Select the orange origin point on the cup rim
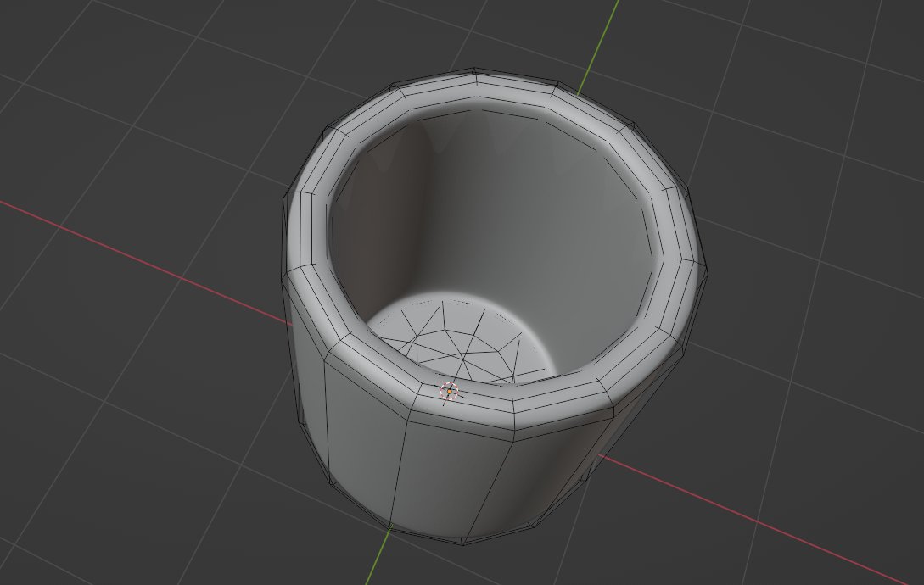The image size is (924, 585). [x=449, y=391]
